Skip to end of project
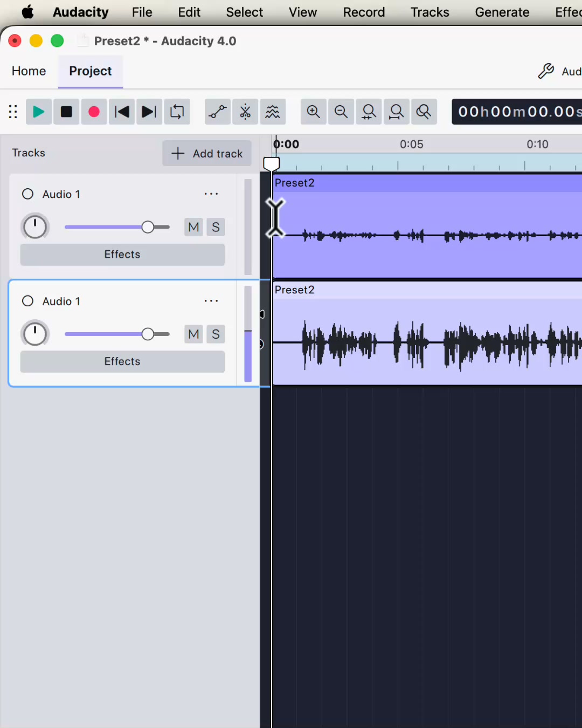 (149, 112)
